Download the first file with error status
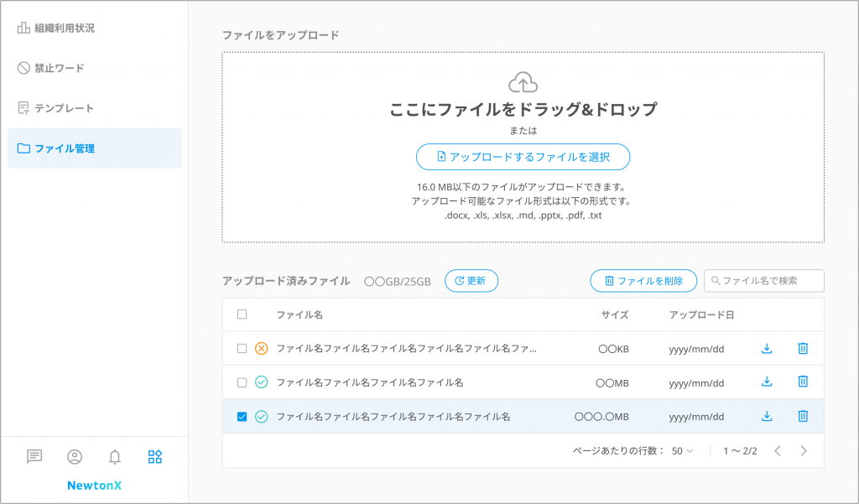This screenshot has height=504, width=859. [766, 348]
